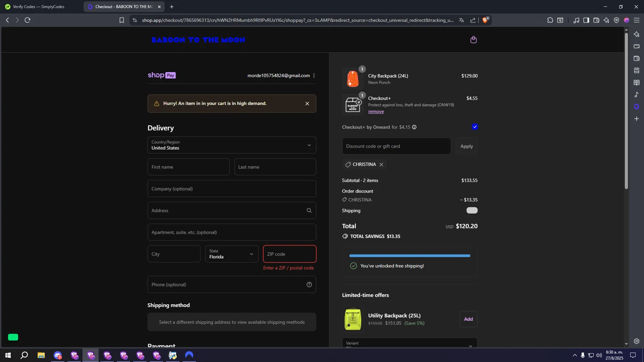The image size is (644, 362).
Task: Share this page via share icon
Action: click(x=473, y=20)
